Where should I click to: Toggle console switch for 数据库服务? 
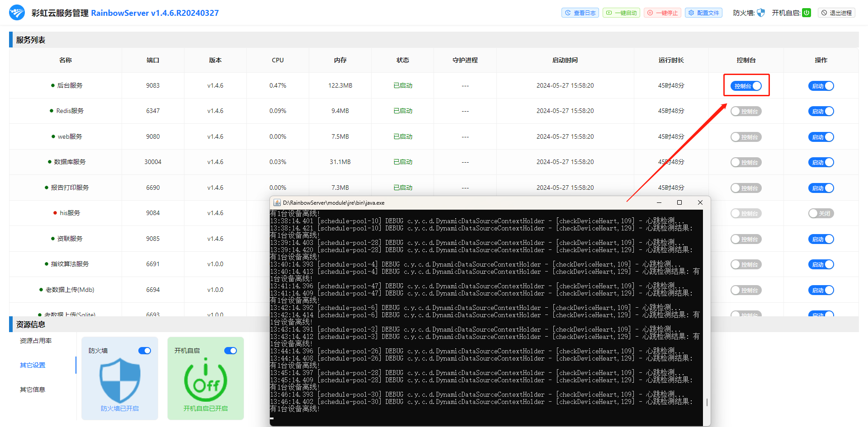pos(746,162)
